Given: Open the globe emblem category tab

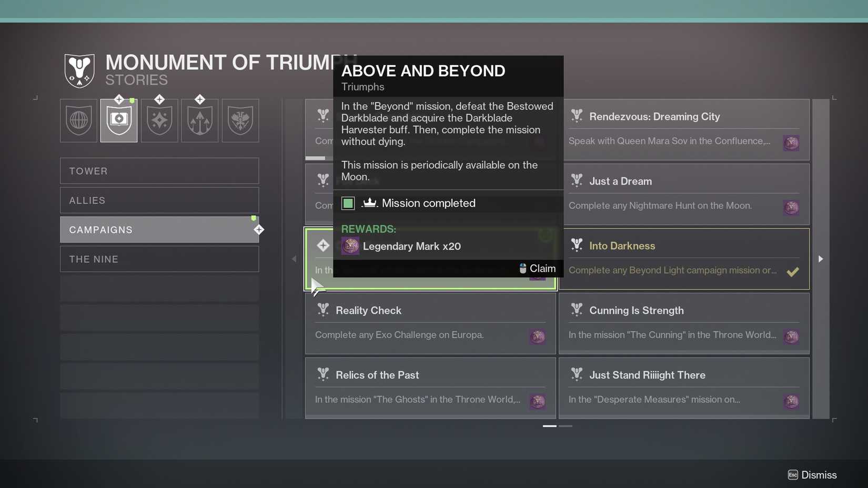Looking at the screenshot, I should point(78,120).
